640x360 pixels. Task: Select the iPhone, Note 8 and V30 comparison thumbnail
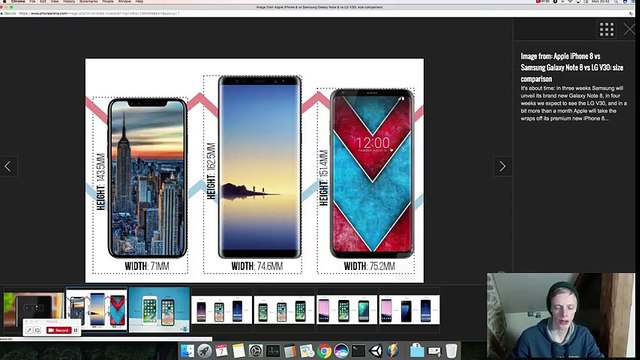pyautogui.click(x=97, y=309)
